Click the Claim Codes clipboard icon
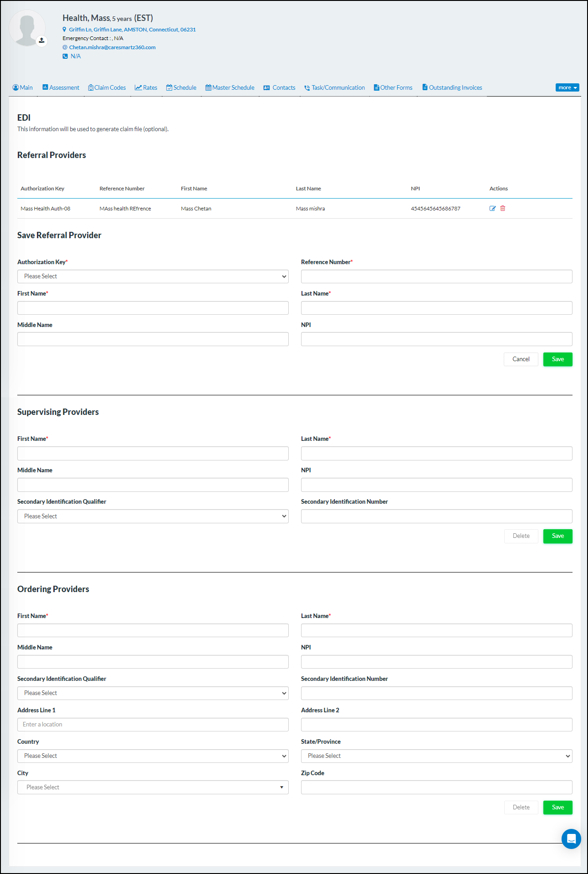 91,88
